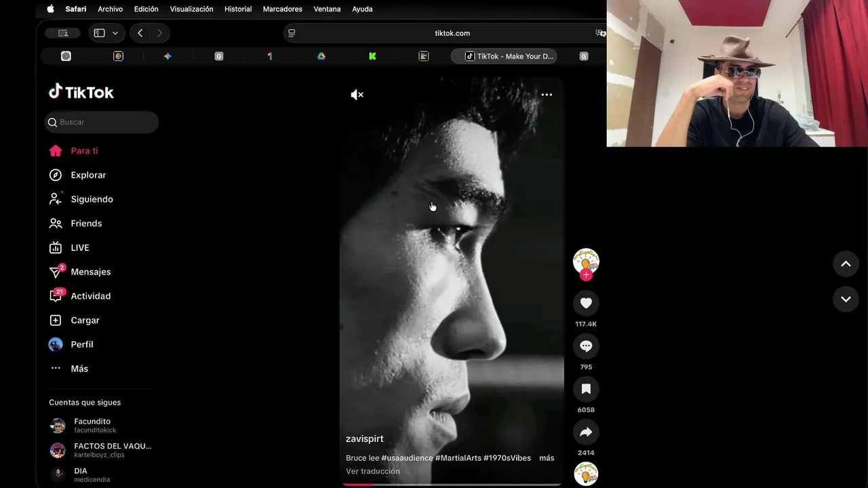Go to previous video with up arrow
This screenshot has width=868, height=488.
pos(846,264)
